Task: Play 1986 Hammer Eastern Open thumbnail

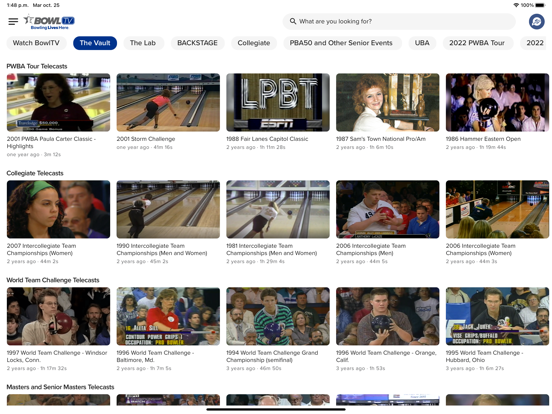Action: 497,102
